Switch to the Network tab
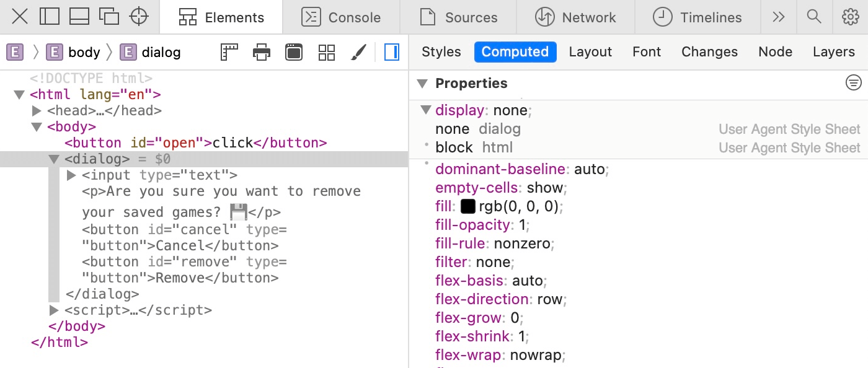This screenshot has width=868, height=368. point(576,17)
